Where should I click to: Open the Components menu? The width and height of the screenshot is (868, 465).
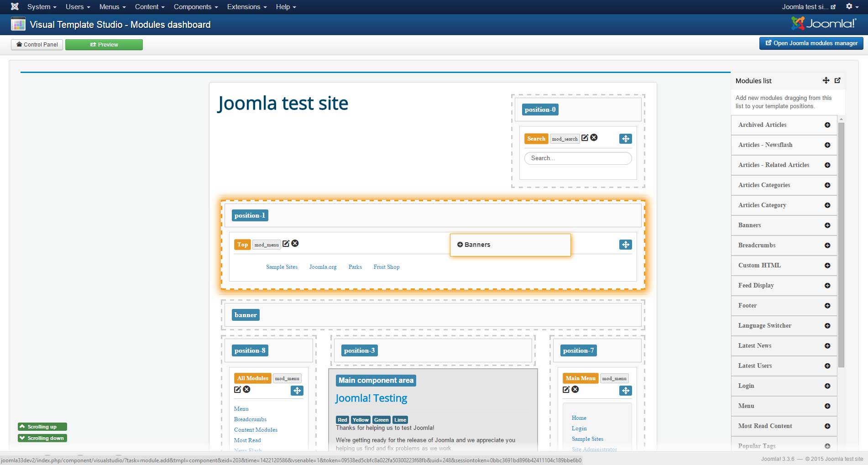click(196, 7)
